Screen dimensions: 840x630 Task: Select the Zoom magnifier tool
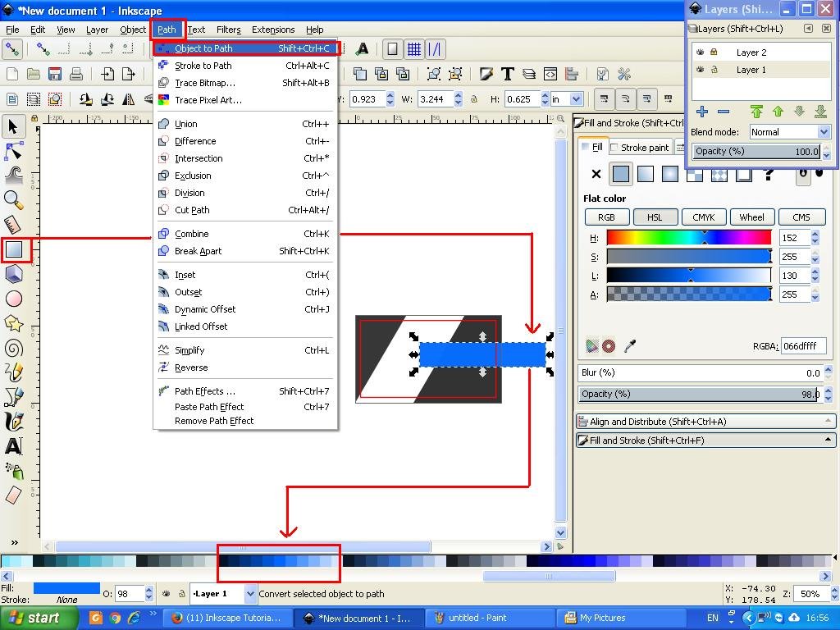(13, 200)
